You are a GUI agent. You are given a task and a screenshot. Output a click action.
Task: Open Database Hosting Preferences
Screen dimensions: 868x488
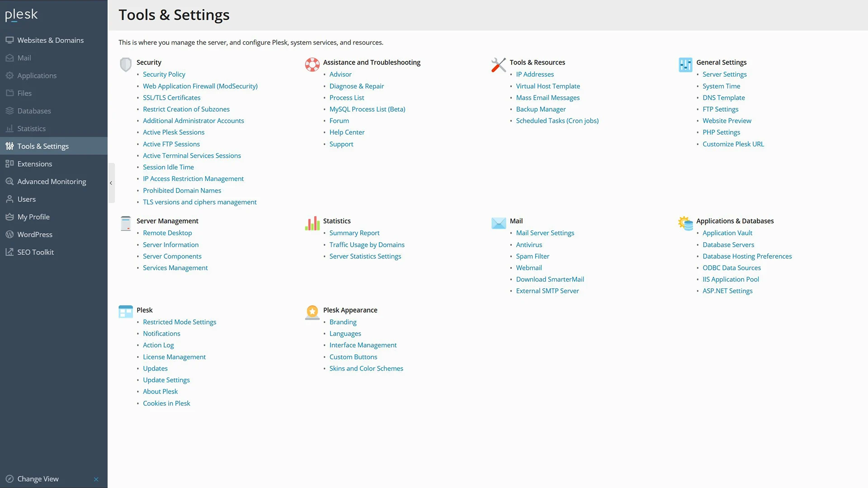click(x=747, y=256)
